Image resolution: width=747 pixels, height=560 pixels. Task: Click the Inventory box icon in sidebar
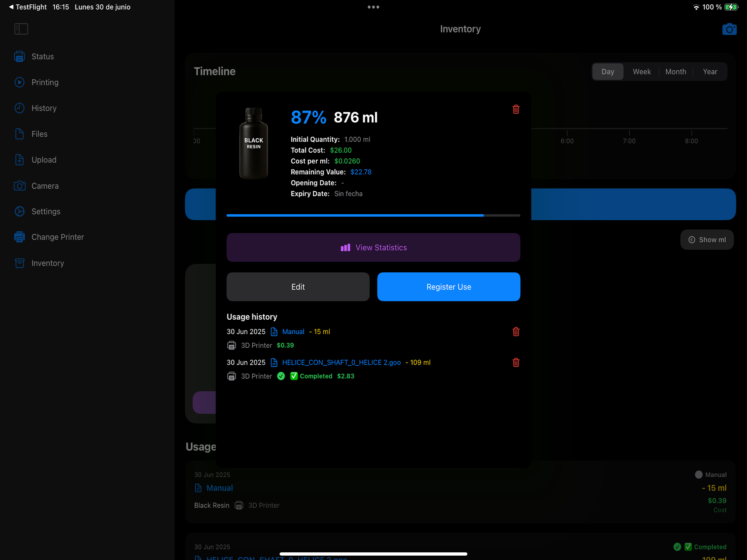[20, 263]
